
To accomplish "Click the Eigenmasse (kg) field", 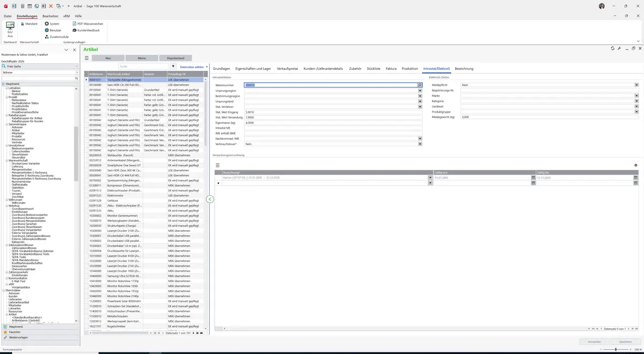I will tap(333, 123).
